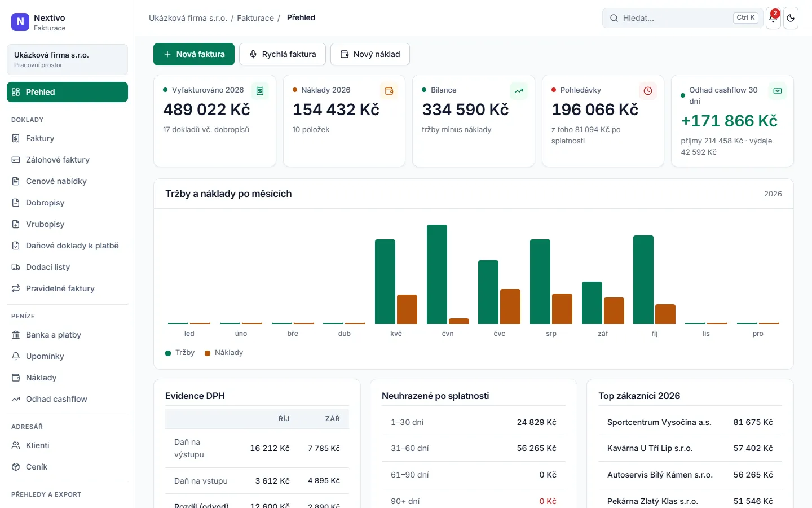
Task: Click the Tržby legend color dot
Action: [168, 353]
